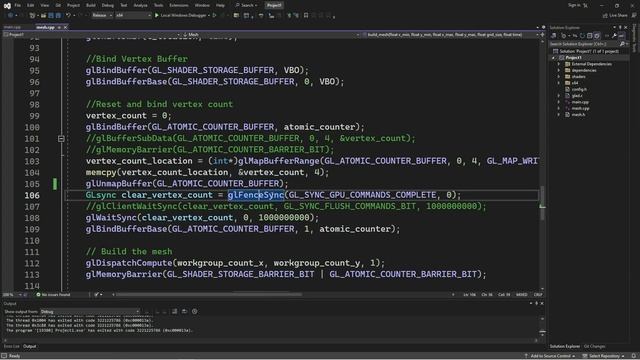Screen dimensions: 640x360
Task: Click the Search box in title bar
Action: 246,5
